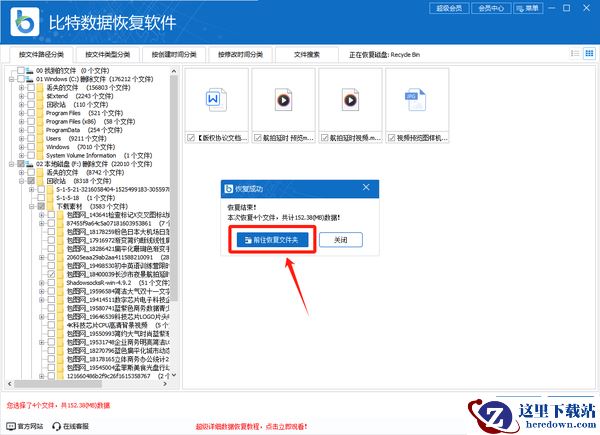
Task: Select the Word document file icon thumbnail
Action: tap(216, 100)
